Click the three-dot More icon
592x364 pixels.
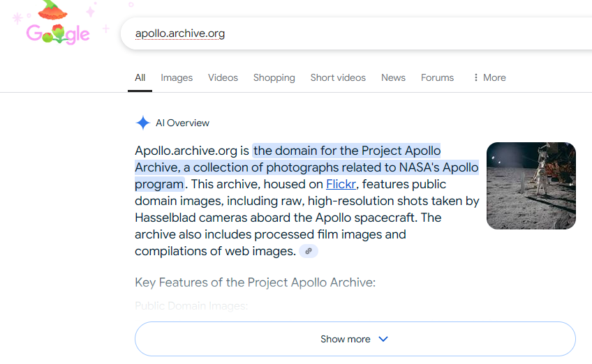point(475,77)
